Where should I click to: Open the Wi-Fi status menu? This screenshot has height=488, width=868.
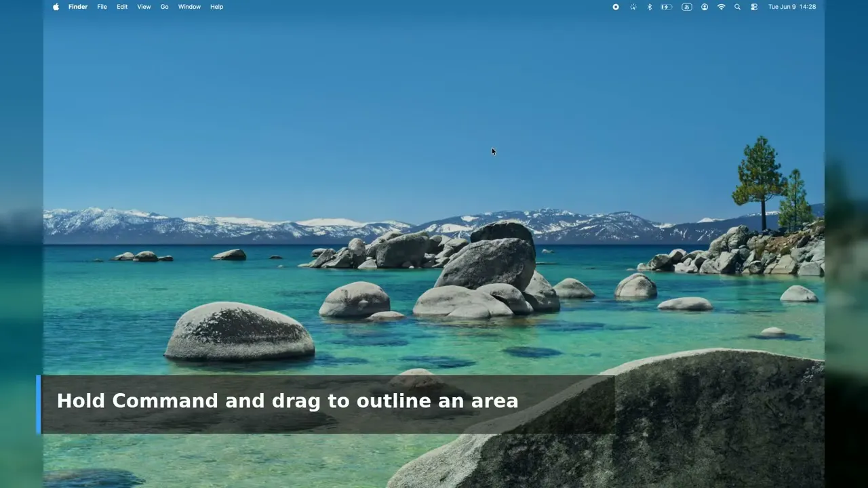pyautogui.click(x=721, y=7)
